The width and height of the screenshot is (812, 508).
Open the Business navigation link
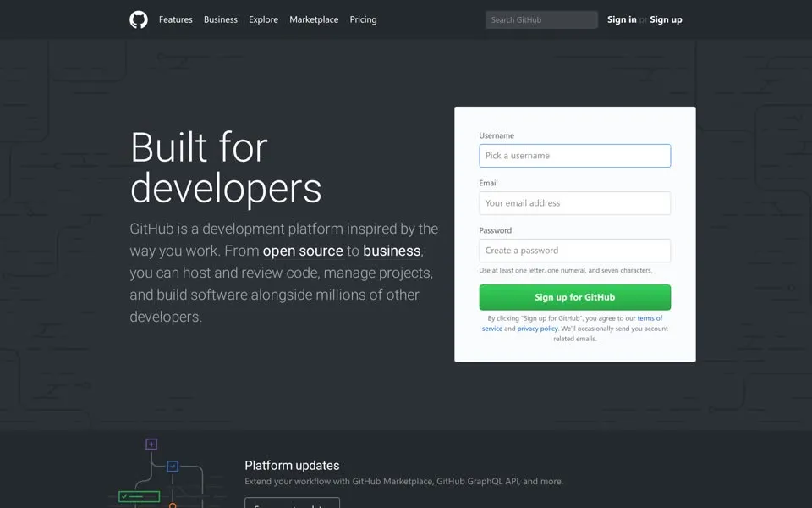coord(221,19)
